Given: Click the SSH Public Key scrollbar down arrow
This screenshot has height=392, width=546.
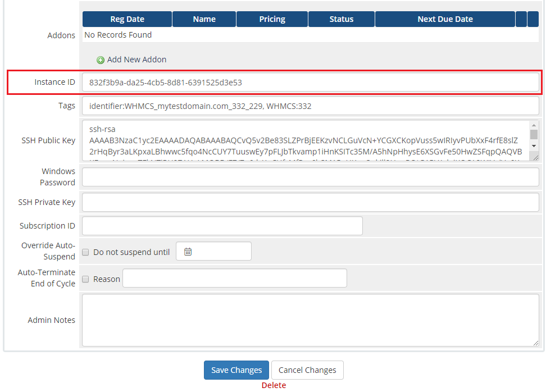Looking at the screenshot, I should 534,146.
